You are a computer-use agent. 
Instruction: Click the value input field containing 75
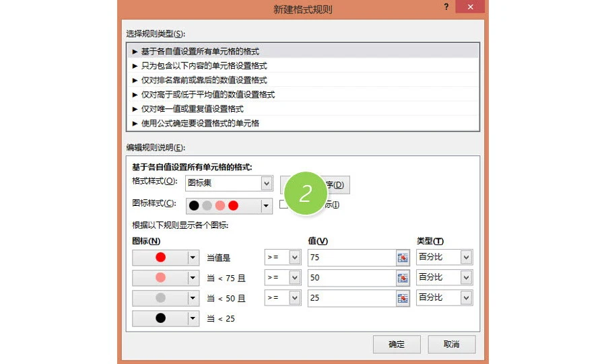[351, 257]
